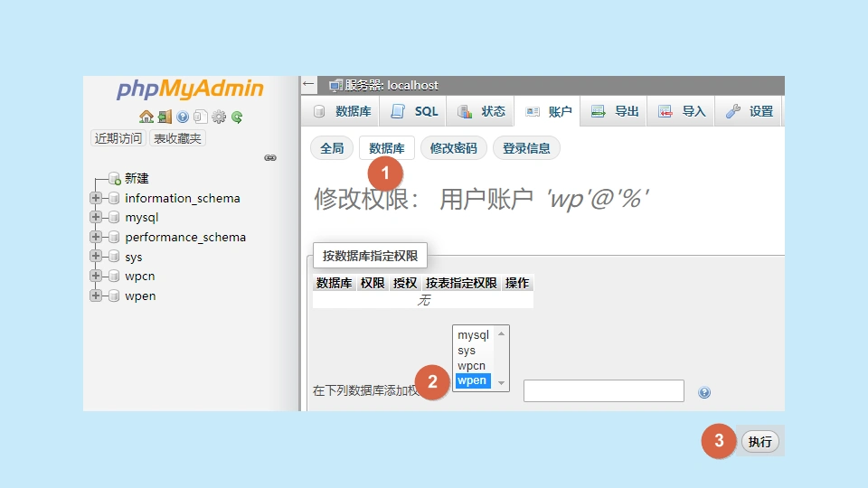The image size is (868, 488).
Task: Open the sidebar documentation question-mark icon
Action: (183, 117)
